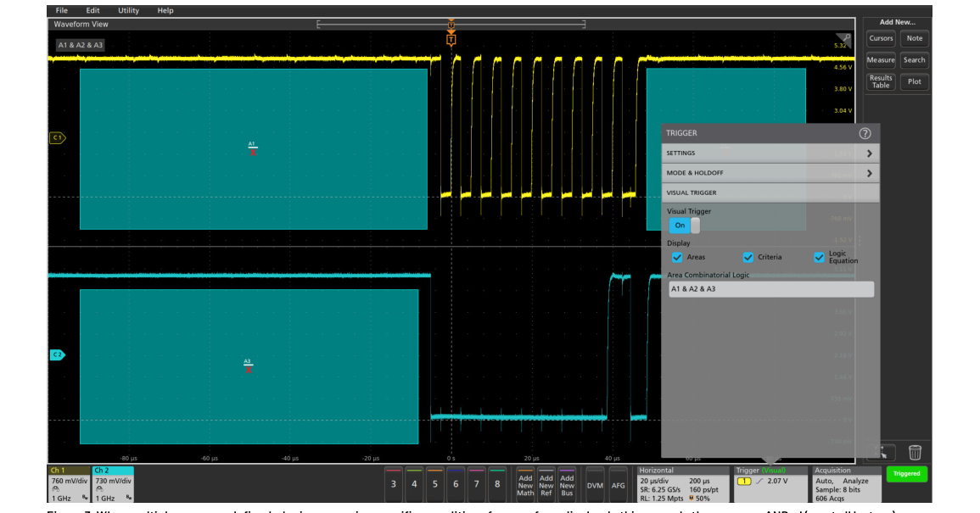Select the A3 area marker in the waveform

(x=248, y=366)
